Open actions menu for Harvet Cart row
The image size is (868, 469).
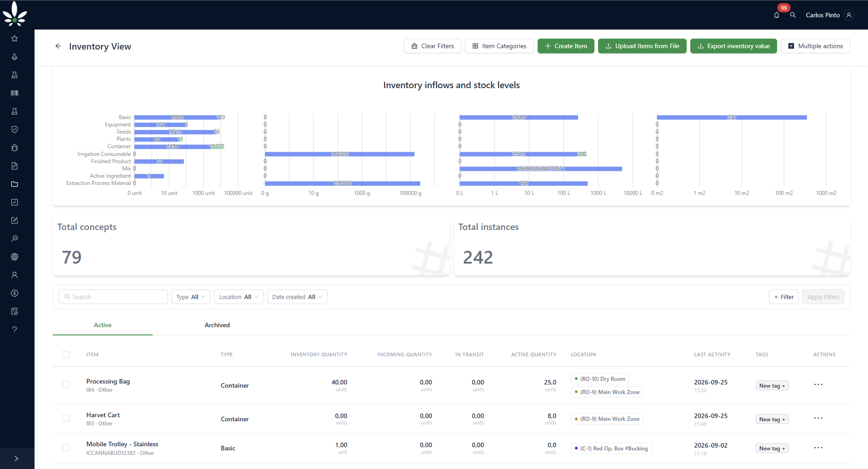coord(818,418)
